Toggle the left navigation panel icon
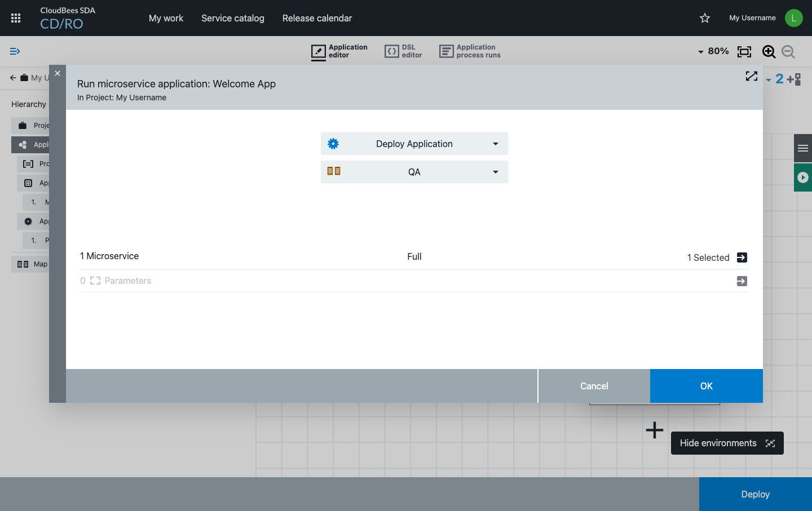 (x=15, y=51)
